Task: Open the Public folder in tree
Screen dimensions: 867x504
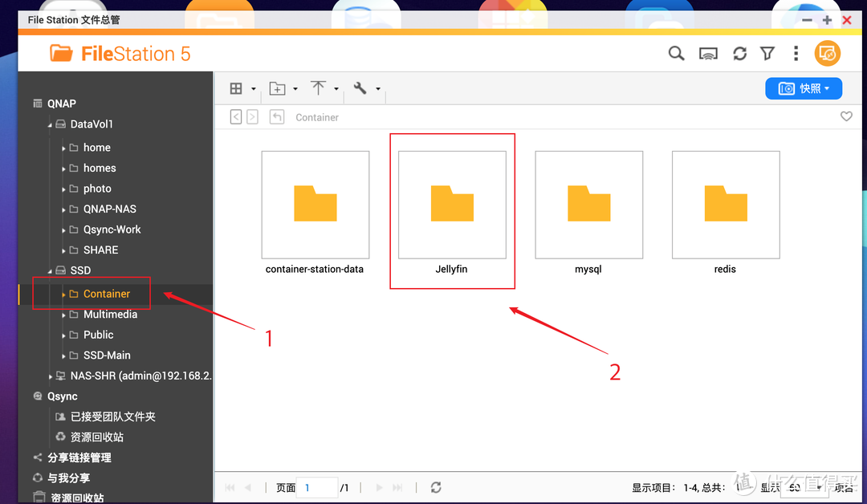Action: point(99,335)
